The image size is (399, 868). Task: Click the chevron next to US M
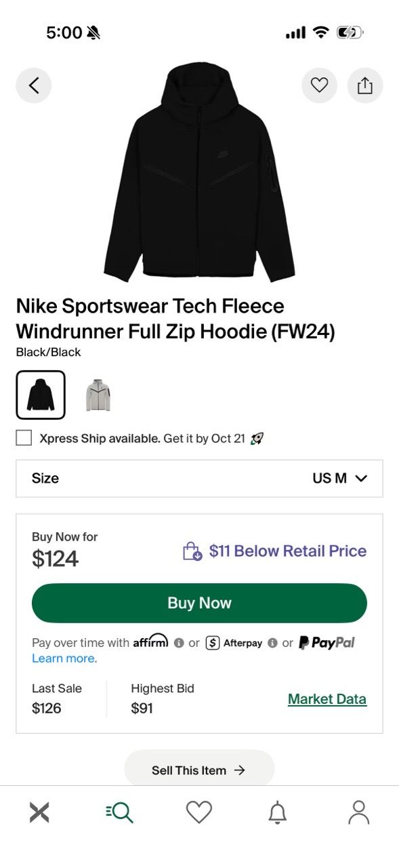pos(360,478)
